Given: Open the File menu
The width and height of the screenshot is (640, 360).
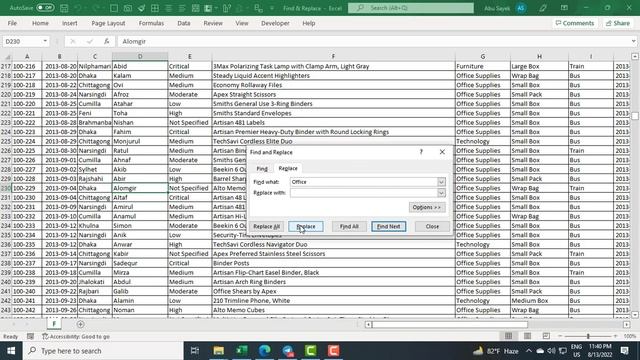Looking at the screenshot, I should [x=12, y=23].
